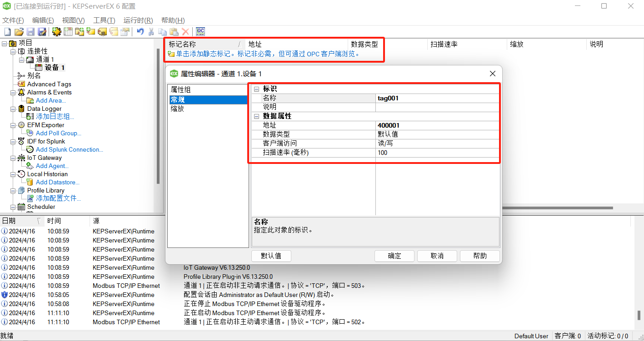Click the 帮助 button in the dialog
The height and width of the screenshot is (341, 644).
(x=480, y=256)
